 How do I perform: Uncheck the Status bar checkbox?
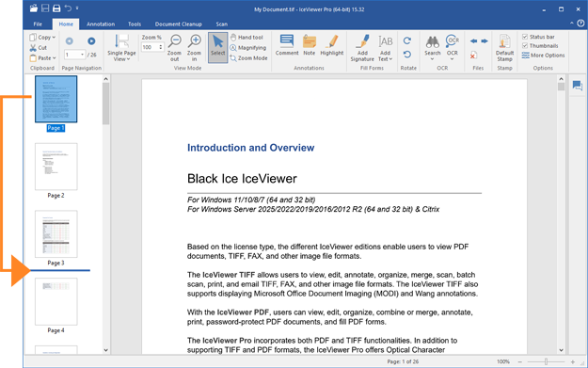pyautogui.click(x=525, y=37)
